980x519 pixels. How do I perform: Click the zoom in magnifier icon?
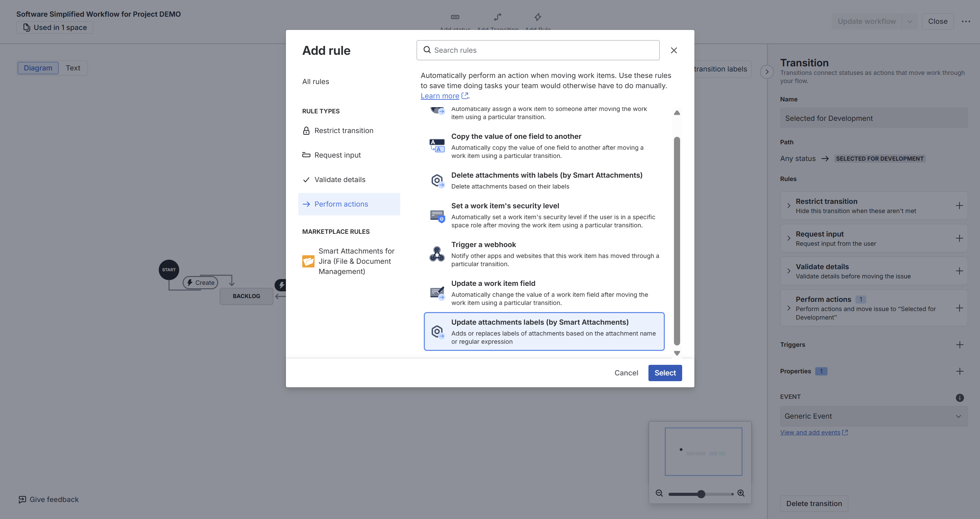point(741,493)
